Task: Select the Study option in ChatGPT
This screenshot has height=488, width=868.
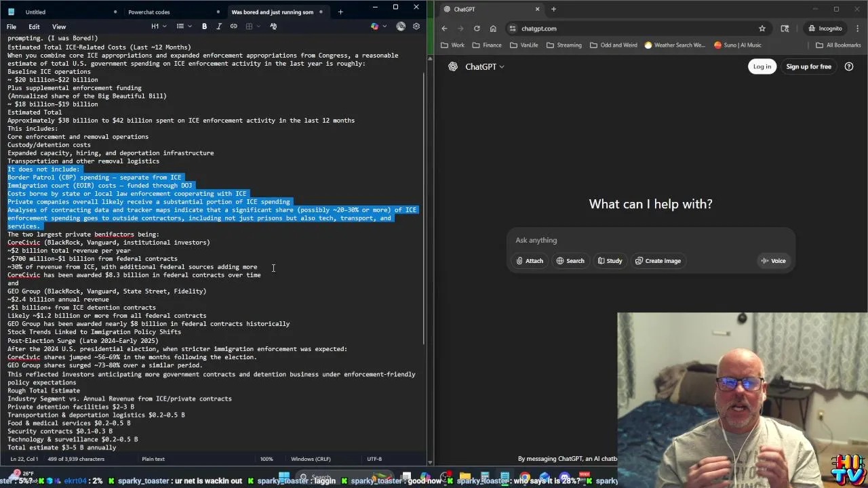Action: pyautogui.click(x=610, y=261)
